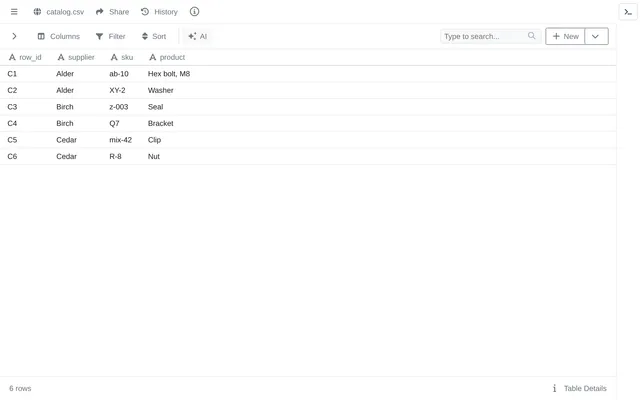
Task: Click the mix-42 sku cell
Action: (x=120, y=140)
